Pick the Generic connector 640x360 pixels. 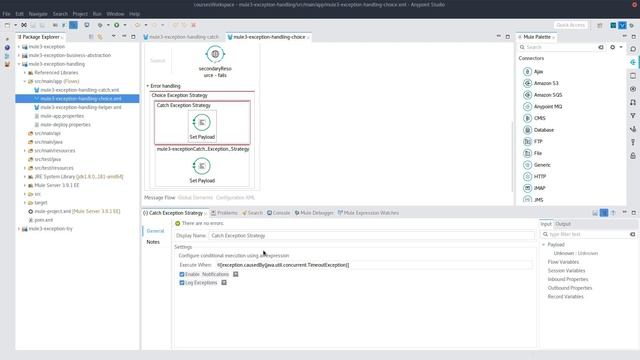click(x=537, y=165)
